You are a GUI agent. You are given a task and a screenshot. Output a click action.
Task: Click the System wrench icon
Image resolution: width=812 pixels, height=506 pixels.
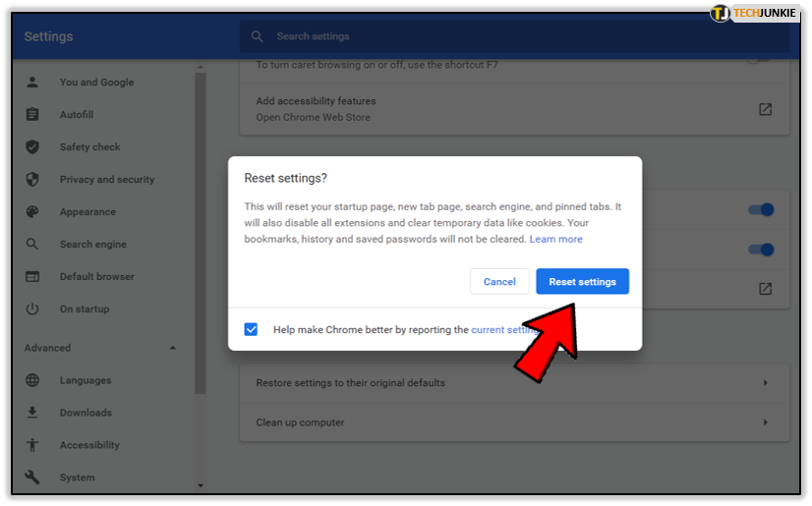pyautogui.click(x=32, y=478)
